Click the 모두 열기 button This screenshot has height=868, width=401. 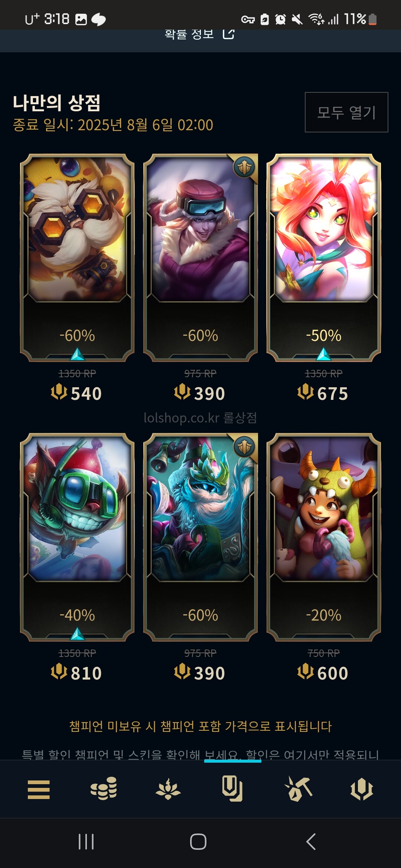coord(346,112)
